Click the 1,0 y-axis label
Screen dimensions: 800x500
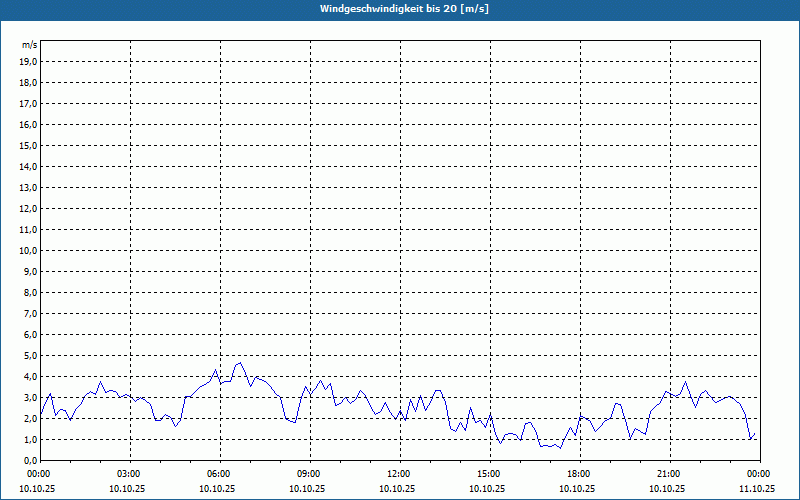pos(31,440)
